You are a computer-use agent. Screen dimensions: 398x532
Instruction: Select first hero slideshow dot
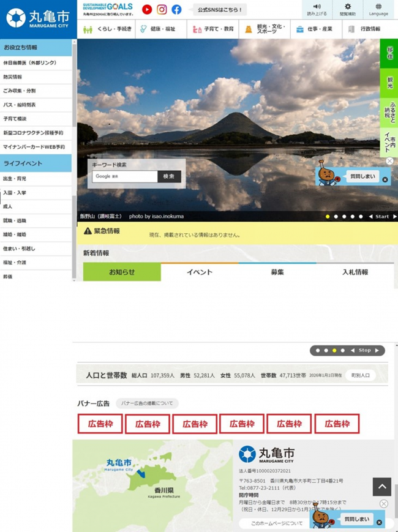pos(328,217)
